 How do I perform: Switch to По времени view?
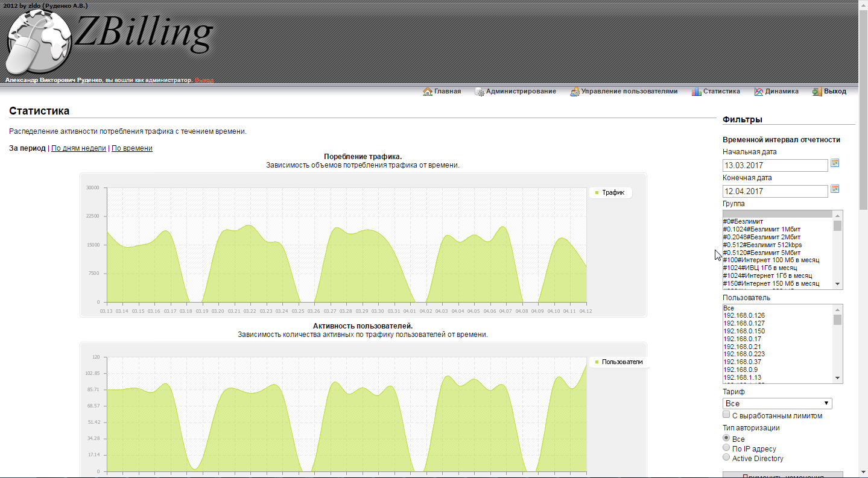pyautogui.click(x=132, y=148)
